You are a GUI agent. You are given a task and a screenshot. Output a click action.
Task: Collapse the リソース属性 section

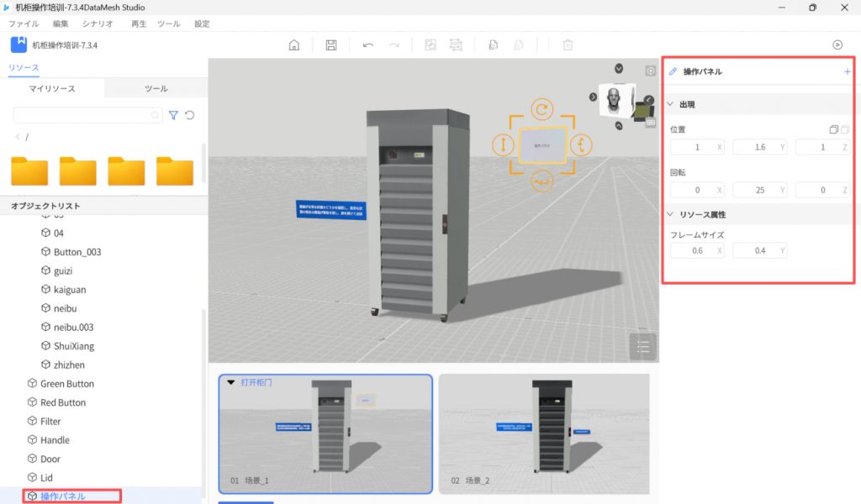click(x=671, y=214)
